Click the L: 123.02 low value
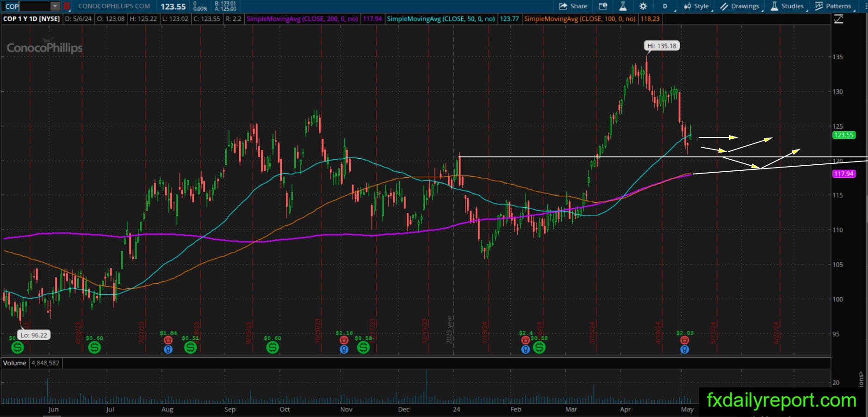Image resolution: width=868 pixels, height=417 pixels. coord(175,19)
